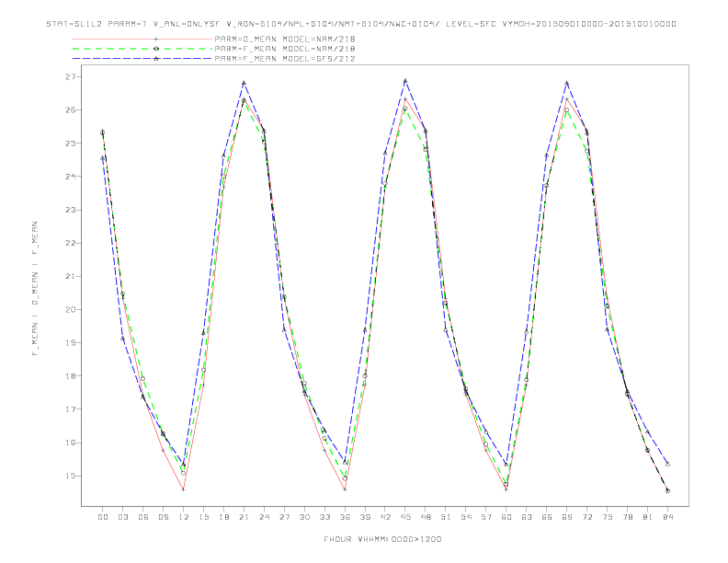The width and height of the screenshot is (728, 563).
Task: Click legend label PARM=O_MEAN MODEL=NAM/218
Action: pyautogui.click(x=285, y=39)
